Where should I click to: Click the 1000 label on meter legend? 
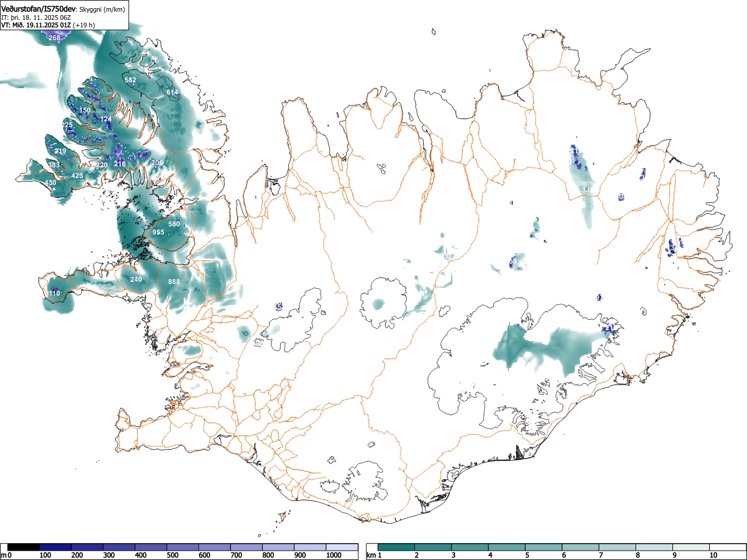pos(334,555)
